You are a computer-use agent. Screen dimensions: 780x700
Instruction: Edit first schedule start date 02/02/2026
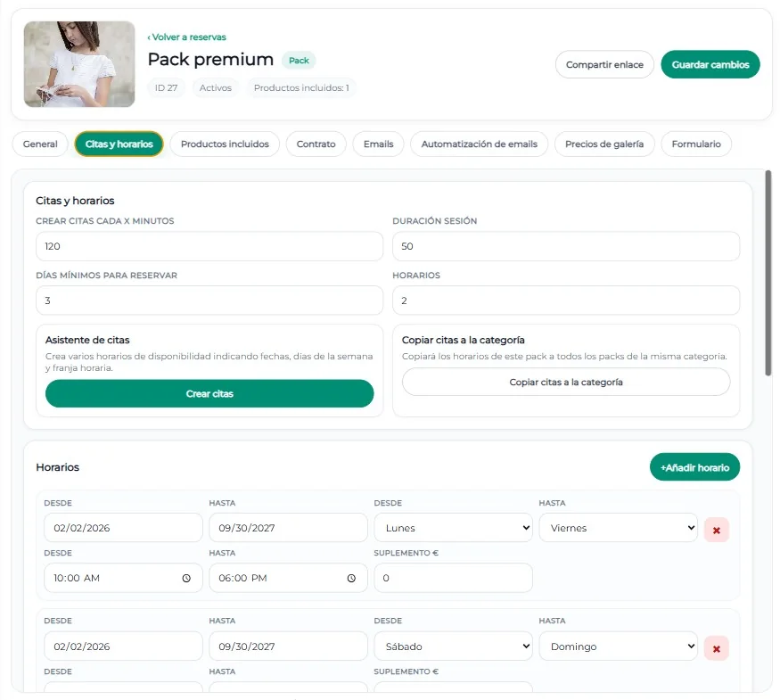point(123,528)
